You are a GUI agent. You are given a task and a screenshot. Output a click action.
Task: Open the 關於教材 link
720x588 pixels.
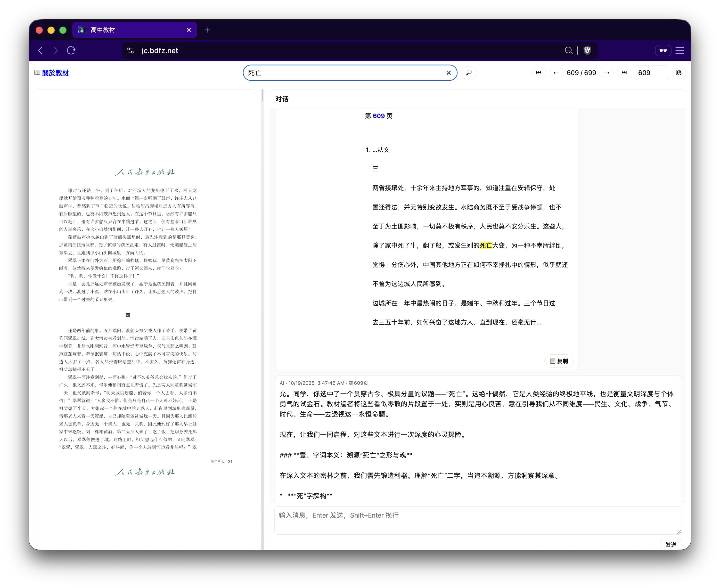coord(55,73)
